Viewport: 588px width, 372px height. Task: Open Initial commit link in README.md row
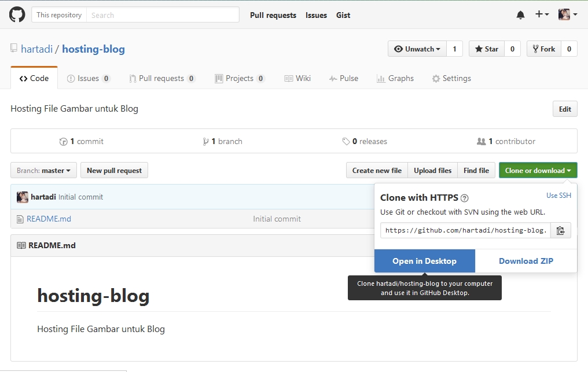click(277, 219)
